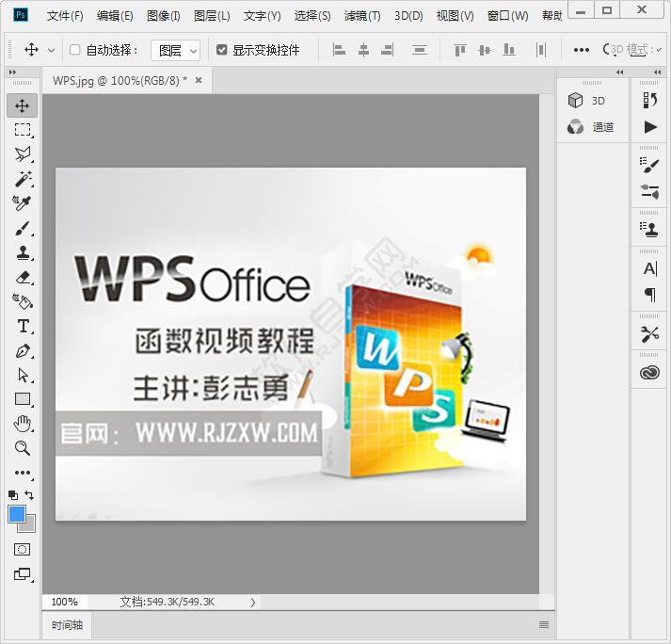
Task: Select the Eraser tool
Action: [x=23, y=277]
